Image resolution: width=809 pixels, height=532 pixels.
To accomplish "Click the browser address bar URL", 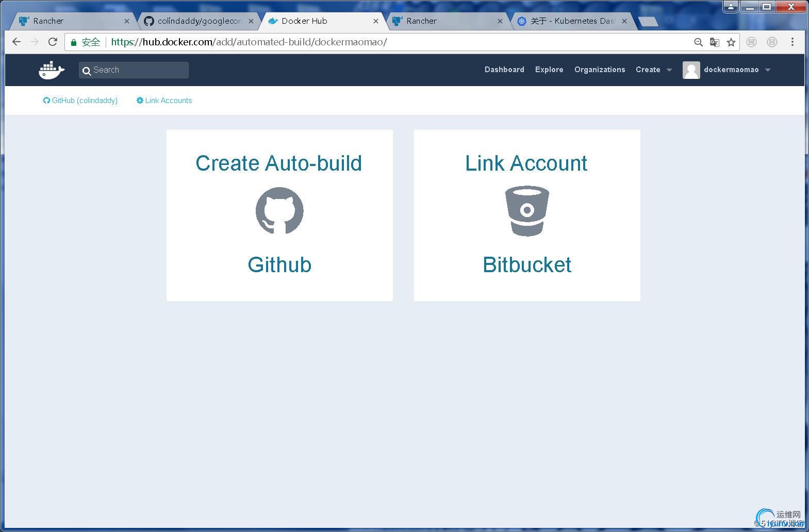I will [x=249, y=42].
